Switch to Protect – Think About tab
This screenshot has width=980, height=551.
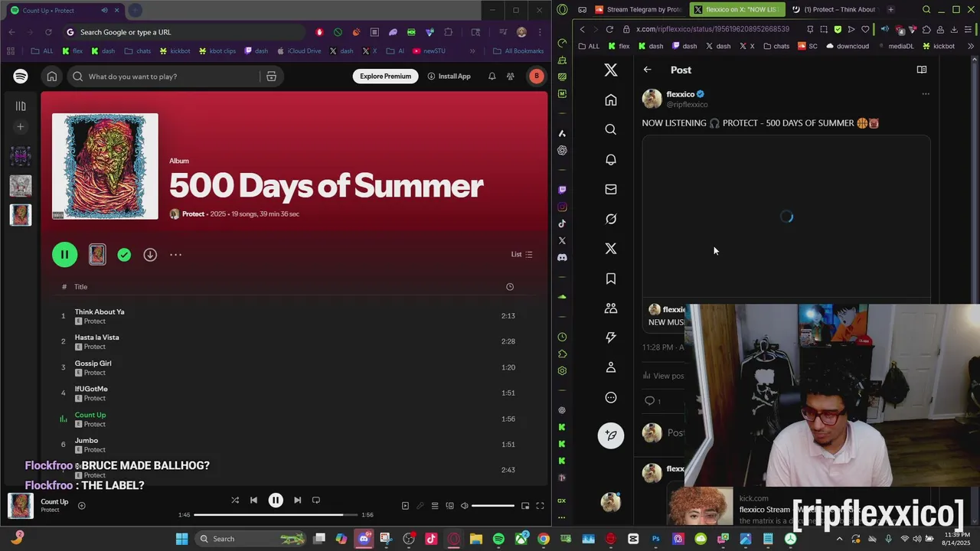[x=835, y=10]
